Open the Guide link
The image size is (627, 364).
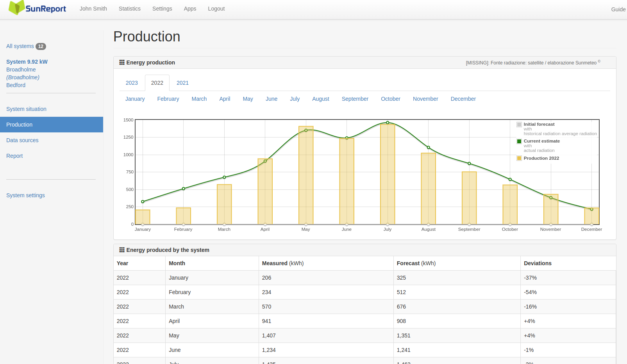(618, 9)
